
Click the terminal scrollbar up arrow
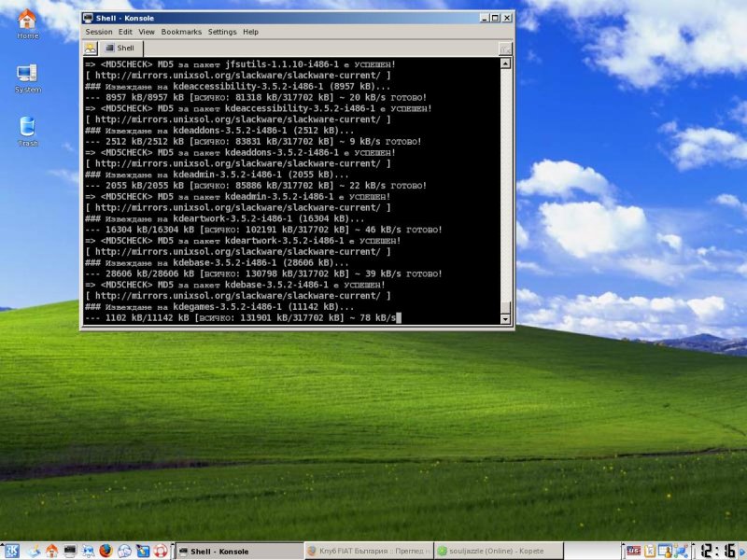click(x=505, y=63)
